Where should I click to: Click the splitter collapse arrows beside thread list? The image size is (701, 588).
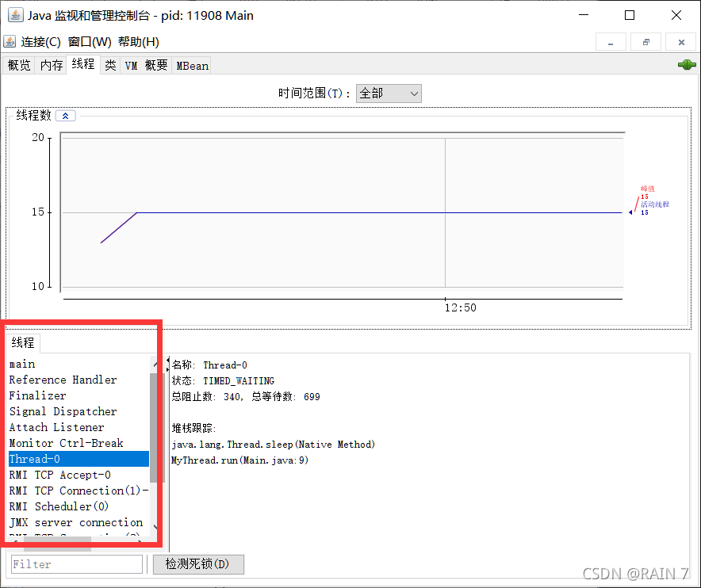point(167,365)
